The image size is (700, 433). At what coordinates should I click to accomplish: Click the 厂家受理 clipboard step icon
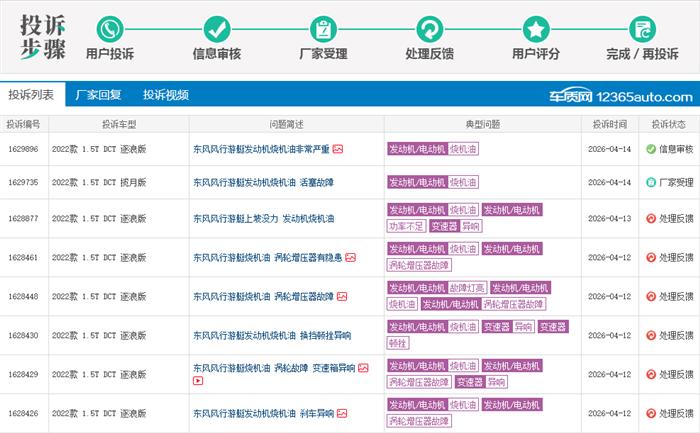(323, 28)
